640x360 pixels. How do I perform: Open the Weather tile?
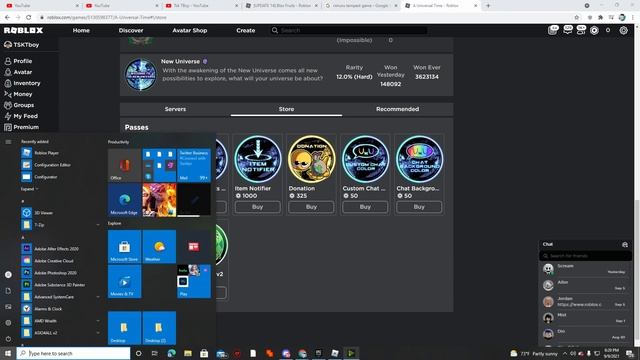(x=159, y=247)
